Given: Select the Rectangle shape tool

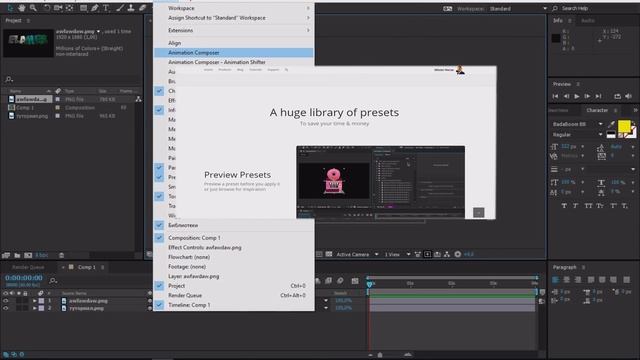Looking at the screenshot, I should click(83, 8).
